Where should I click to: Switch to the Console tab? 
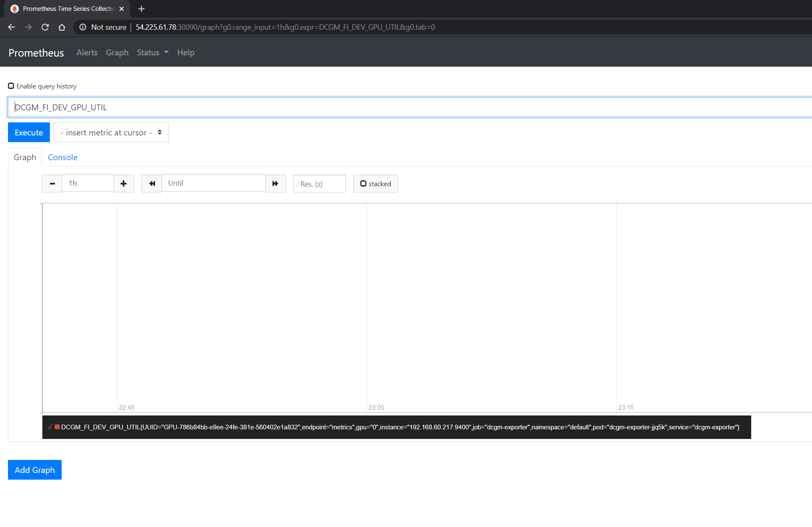62,157
